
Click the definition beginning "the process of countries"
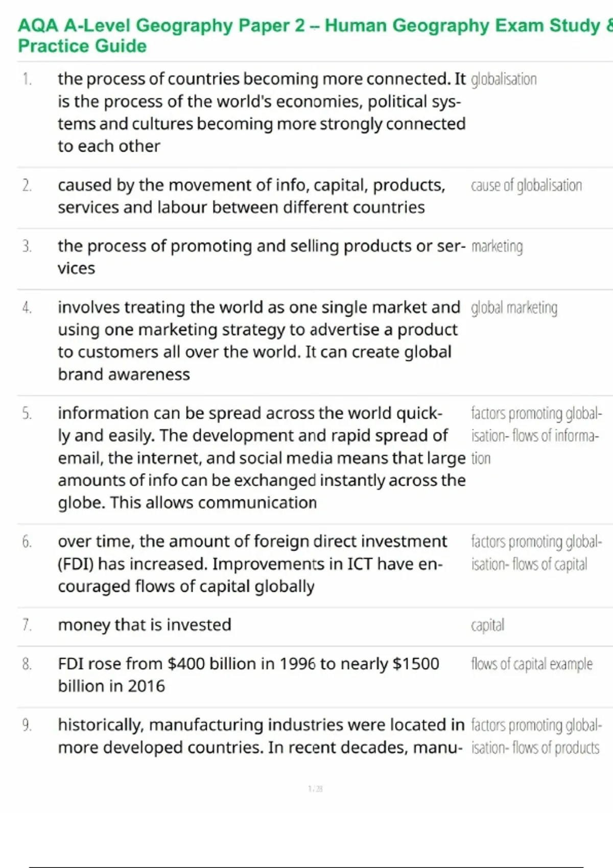pos(261,112)
